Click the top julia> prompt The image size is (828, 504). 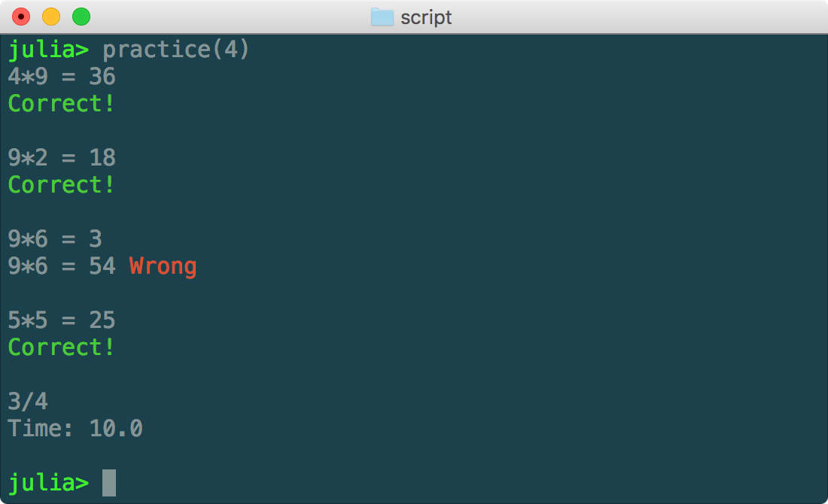(48, 50)
